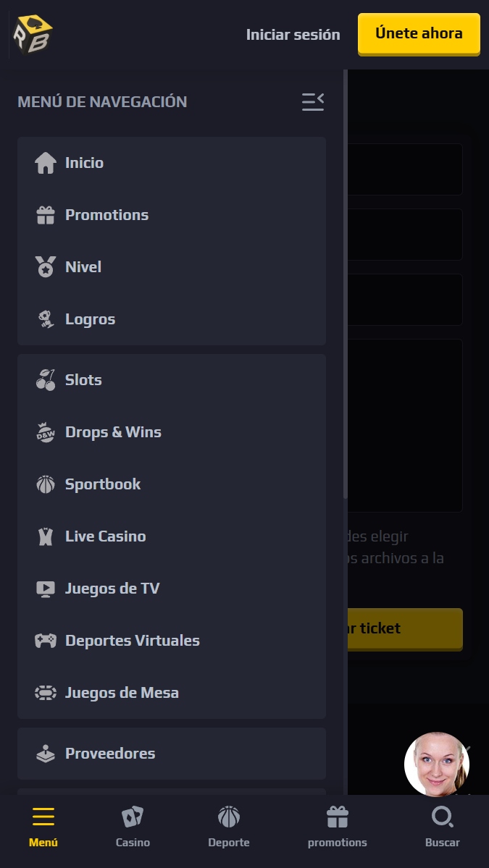The image size is (489, 868).
Task: Switch to the Casino bottom tab
Action: 133,827
